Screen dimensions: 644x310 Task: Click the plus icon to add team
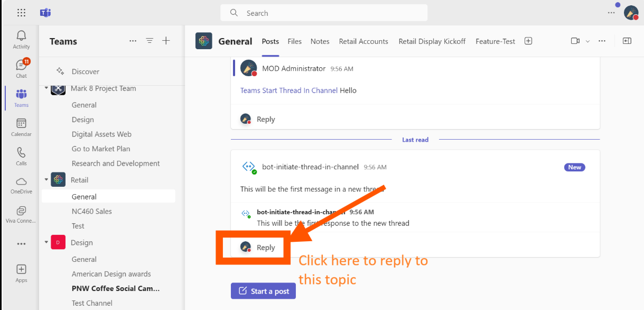coord(166,41)
